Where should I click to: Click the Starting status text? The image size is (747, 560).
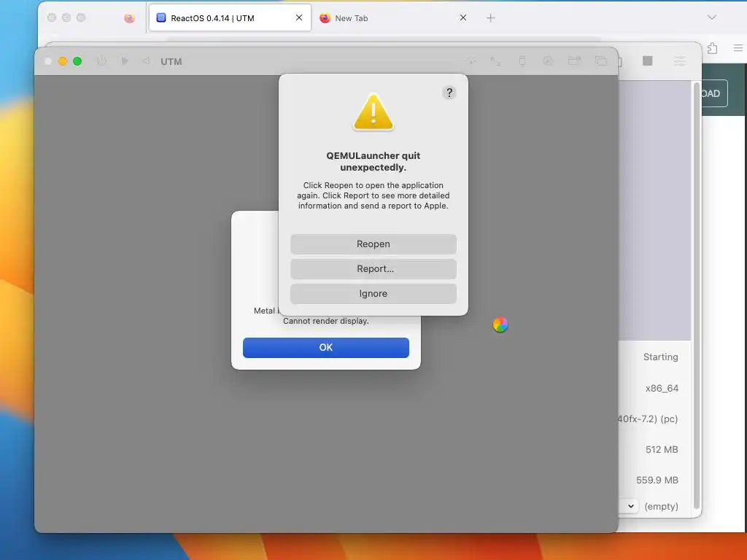point(660,357)
